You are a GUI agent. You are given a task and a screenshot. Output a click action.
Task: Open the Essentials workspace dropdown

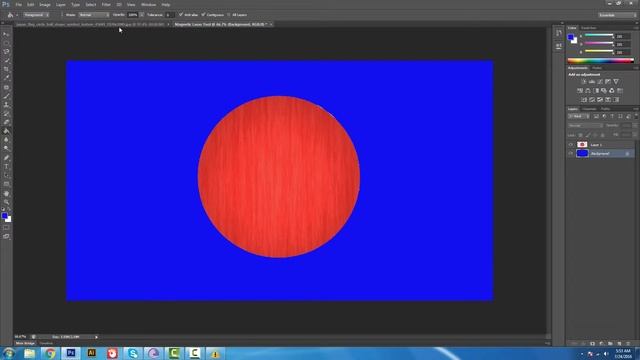(x=618, y=15)
